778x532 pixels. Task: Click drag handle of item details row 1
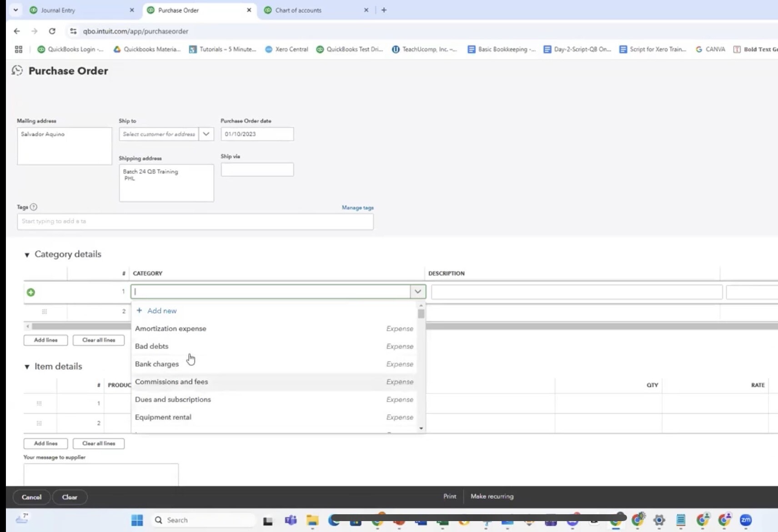[x=39, y=403]
